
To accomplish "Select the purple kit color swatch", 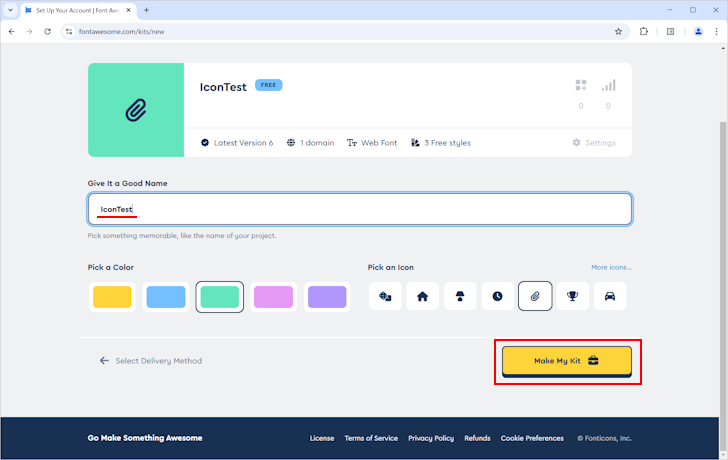I will tap(326, 297).
